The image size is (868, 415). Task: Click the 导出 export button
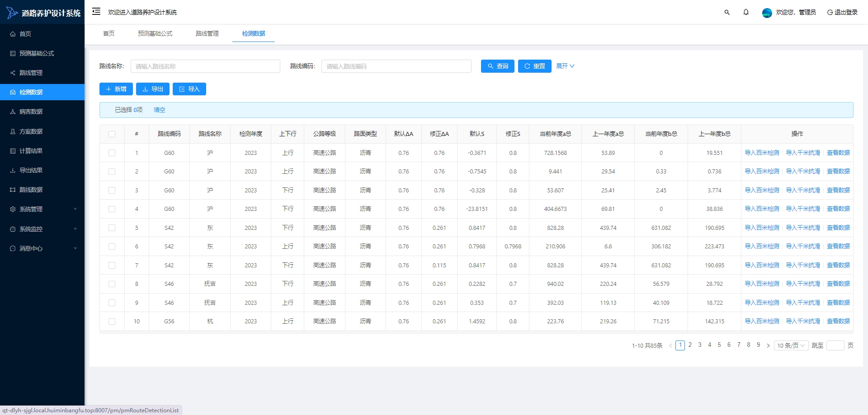[x=153, y=89]
